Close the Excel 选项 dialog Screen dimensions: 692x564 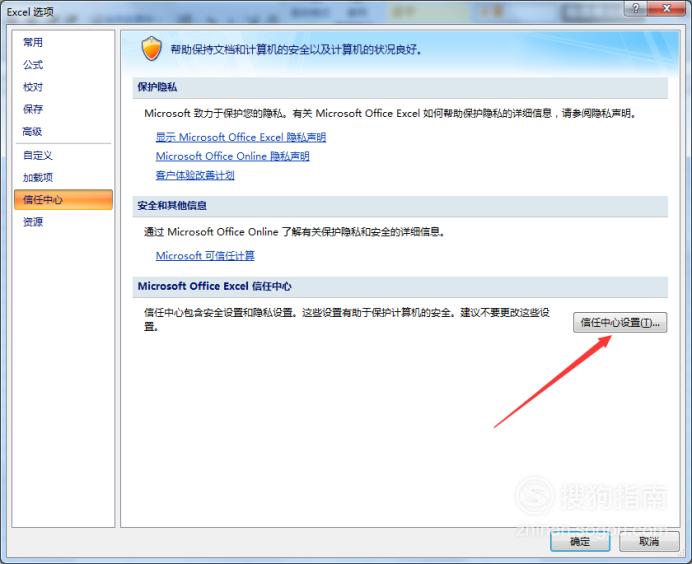(x=667, y=8)
